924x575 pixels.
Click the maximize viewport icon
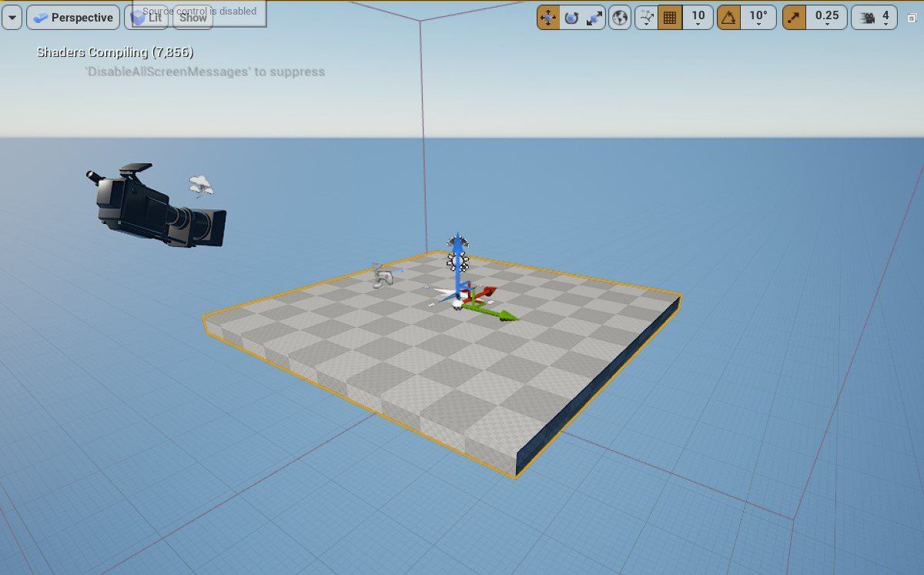click(912, 18)
